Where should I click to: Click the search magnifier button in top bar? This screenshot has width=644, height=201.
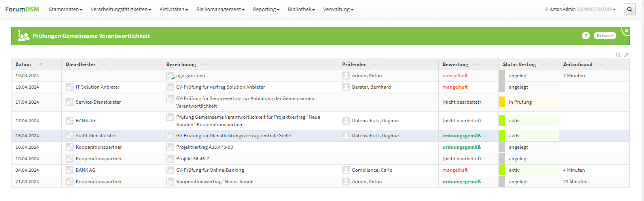pyautogui.click(x=629, y=9)
